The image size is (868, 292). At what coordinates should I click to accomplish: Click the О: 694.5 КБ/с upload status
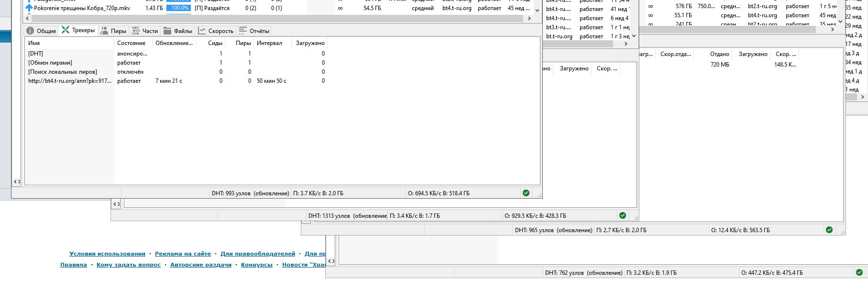pos(439,193)
